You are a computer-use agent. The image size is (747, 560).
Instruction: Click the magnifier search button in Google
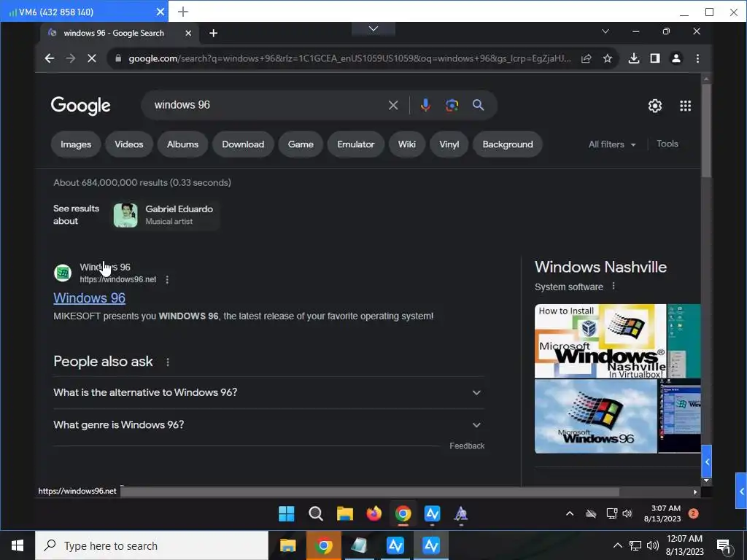click(x=479, y=105)
